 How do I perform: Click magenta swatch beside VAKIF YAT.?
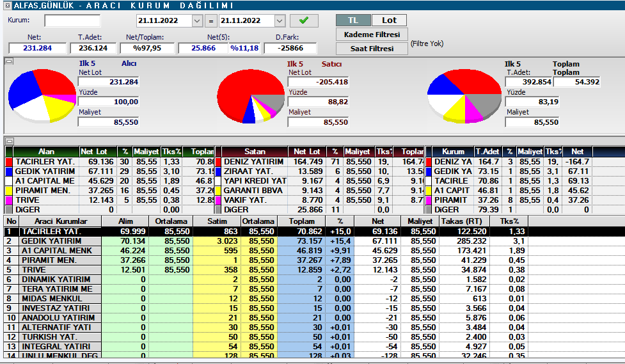[218, 200]
